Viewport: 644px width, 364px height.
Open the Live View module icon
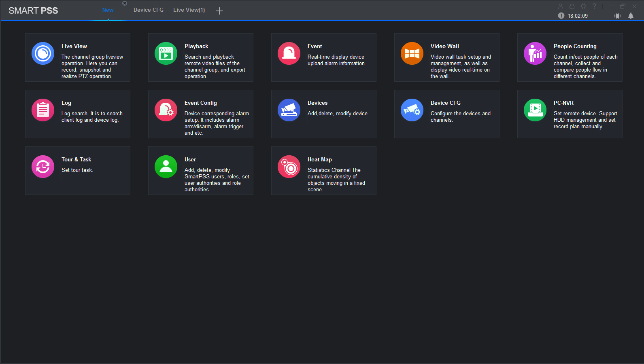(43, 53)
